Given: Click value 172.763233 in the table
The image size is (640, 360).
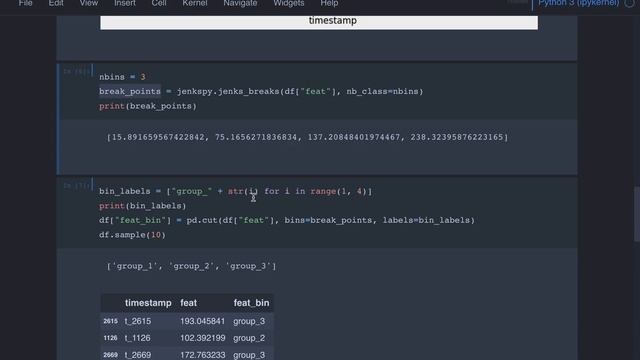Looking at the screenshot, I should pos(202,355).
